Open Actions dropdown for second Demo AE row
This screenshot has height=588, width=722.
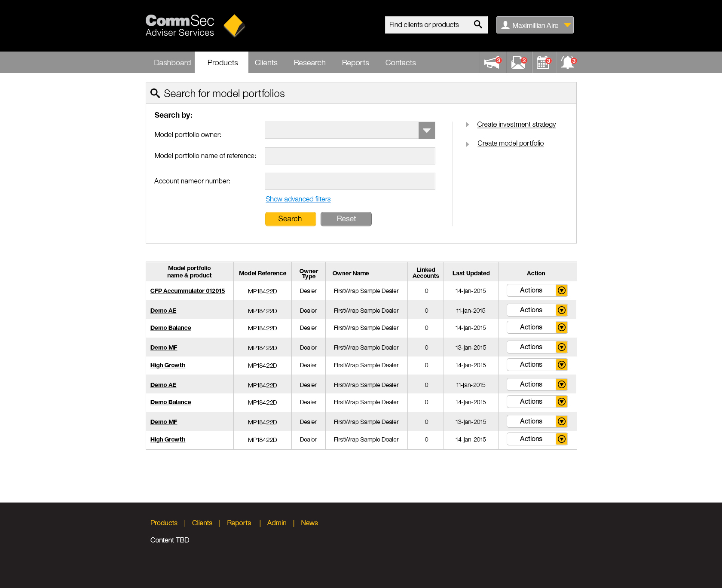(x=537, y=384)
